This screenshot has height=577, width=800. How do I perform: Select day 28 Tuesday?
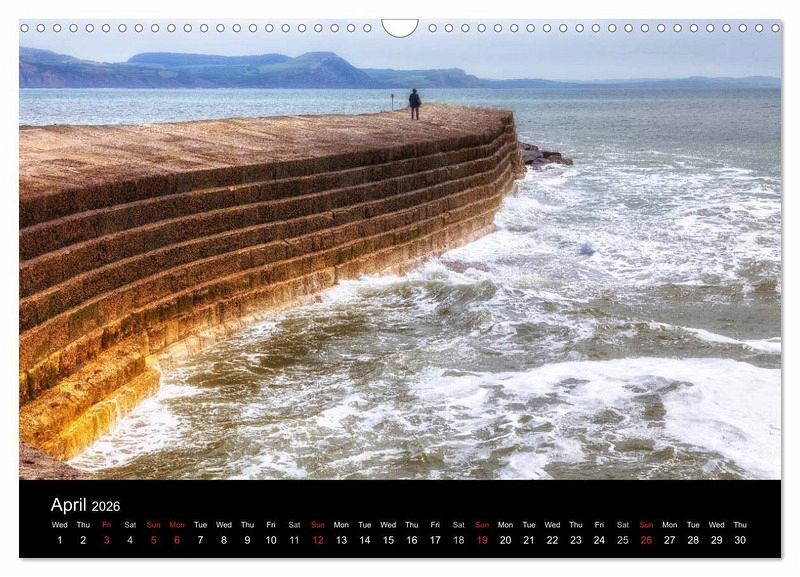pos(693,540)
